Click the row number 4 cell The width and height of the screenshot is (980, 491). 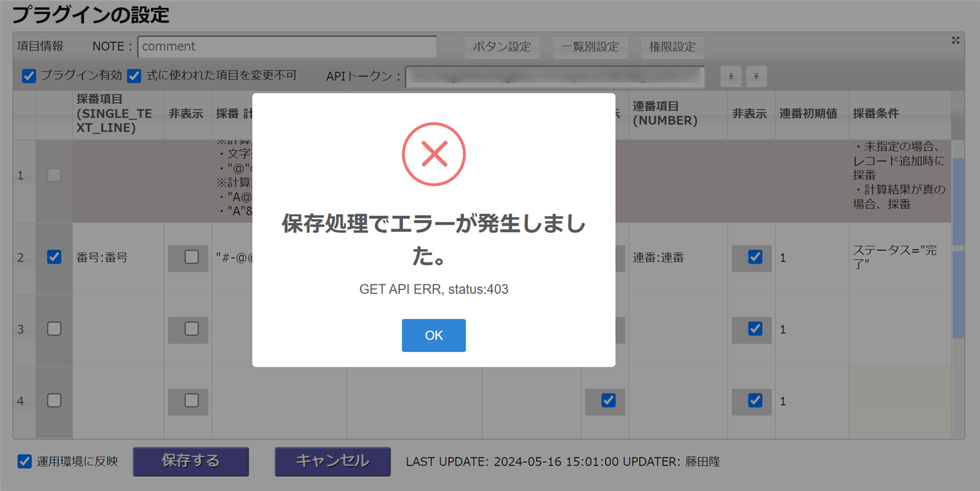(x=24, y=402)
